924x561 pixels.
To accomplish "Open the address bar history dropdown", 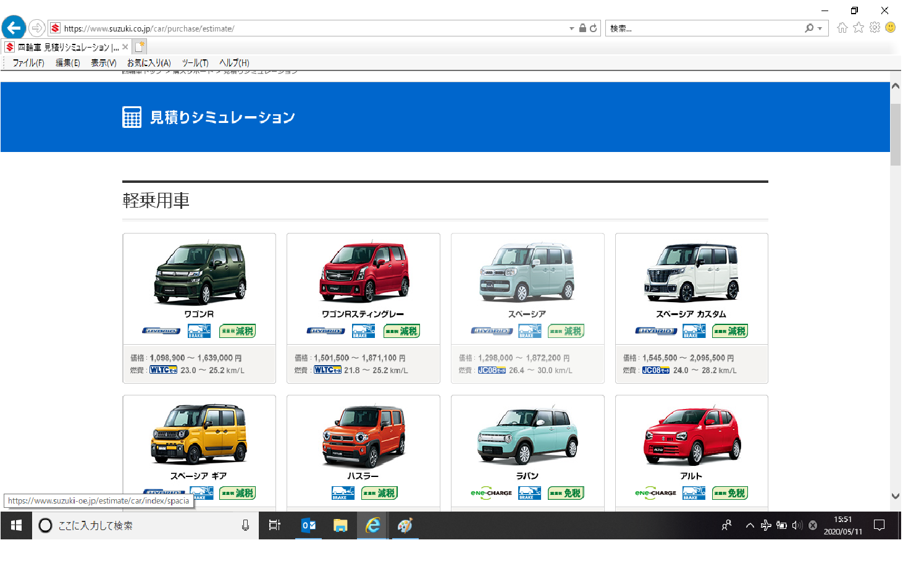I will (x=571, y=28).
